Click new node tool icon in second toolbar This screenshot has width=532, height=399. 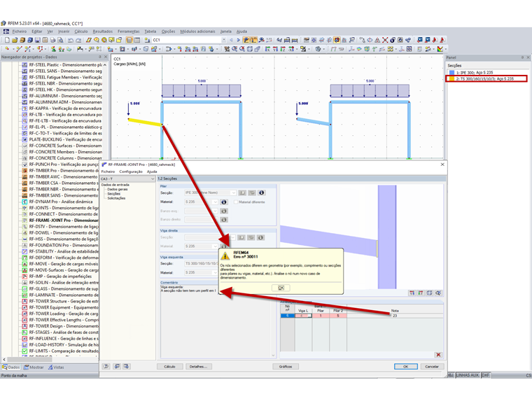(7, 49)
